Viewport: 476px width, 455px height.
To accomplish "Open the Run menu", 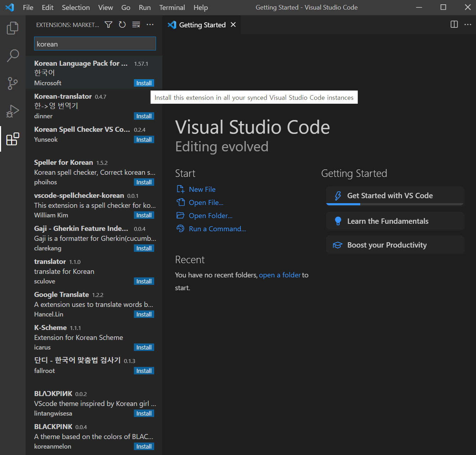I will click(145, 7).
